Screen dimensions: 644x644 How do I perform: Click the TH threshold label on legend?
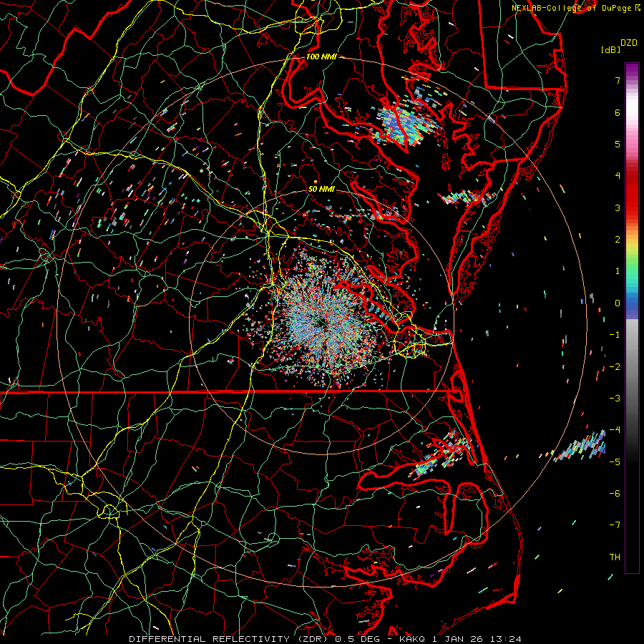(615, 557)
